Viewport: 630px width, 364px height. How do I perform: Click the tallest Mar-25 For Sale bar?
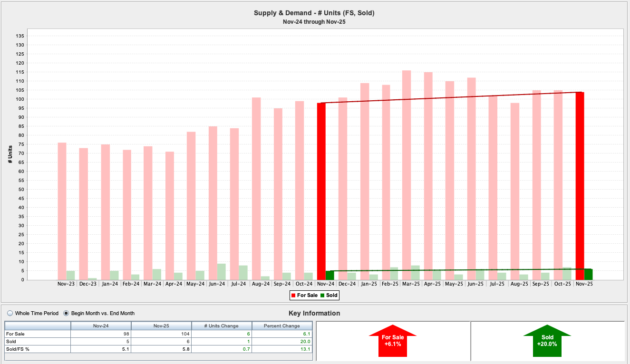407,175
